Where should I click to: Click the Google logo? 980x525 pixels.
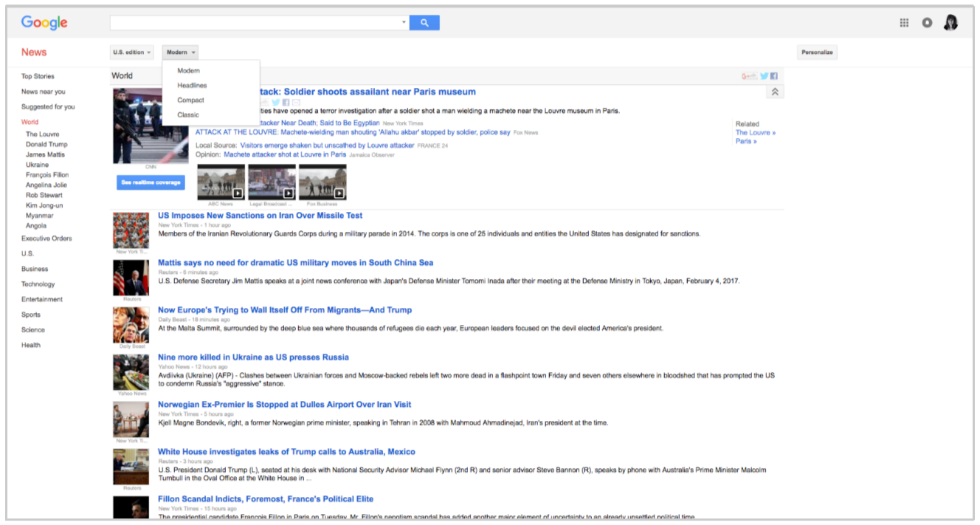pos(44,23)
